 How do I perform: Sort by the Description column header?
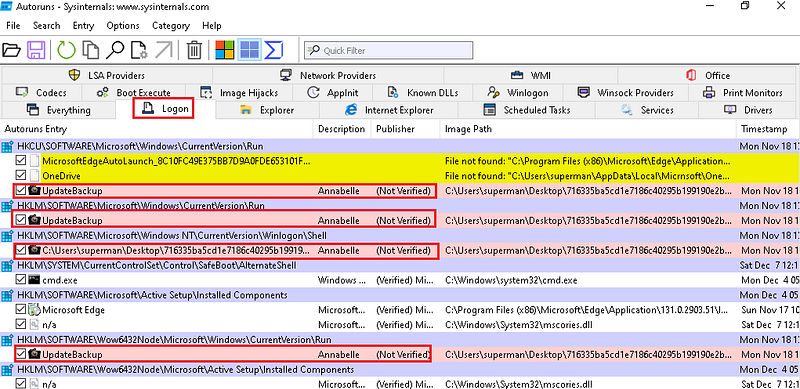tap(342, 129)
